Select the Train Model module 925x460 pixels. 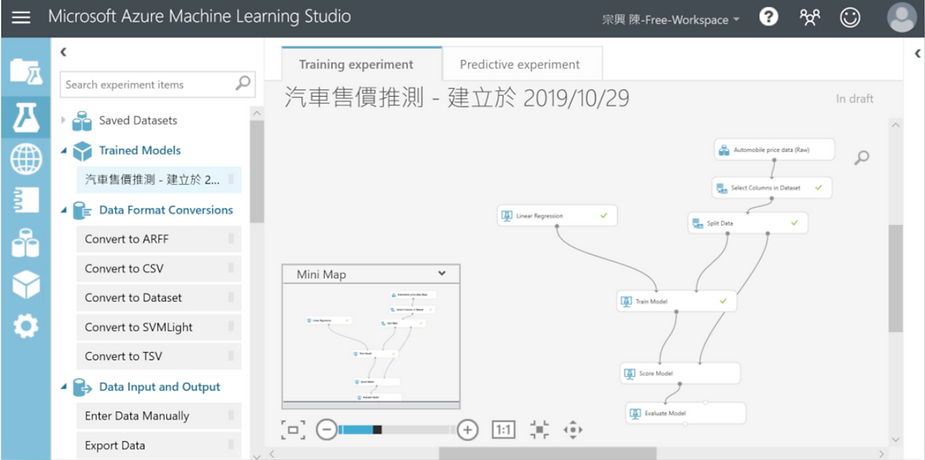tap(677, 301)
